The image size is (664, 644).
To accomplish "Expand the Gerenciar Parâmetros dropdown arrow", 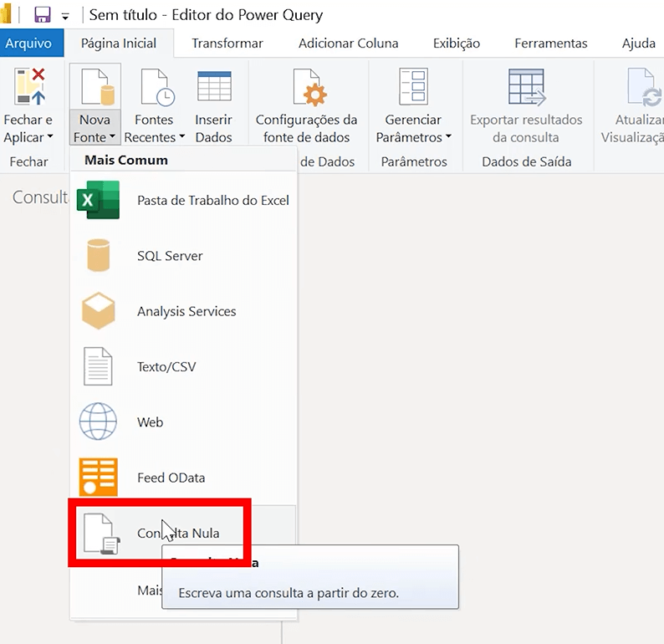I will (448, 136).
